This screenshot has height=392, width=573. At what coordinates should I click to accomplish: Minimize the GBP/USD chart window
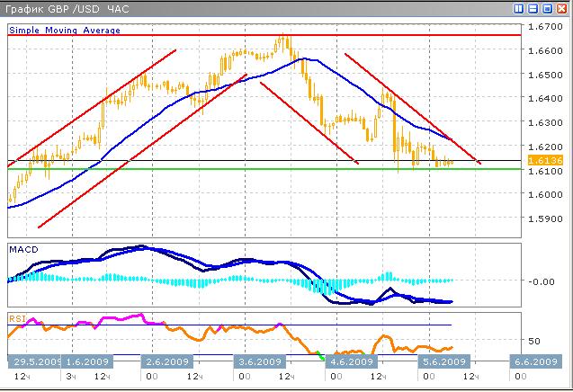[x=533, y=8]
